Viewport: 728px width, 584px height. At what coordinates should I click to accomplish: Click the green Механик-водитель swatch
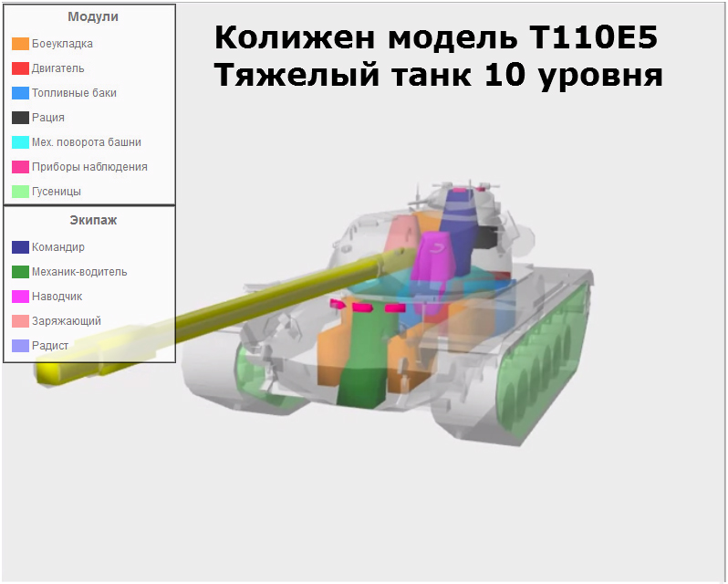click(20, 272)
